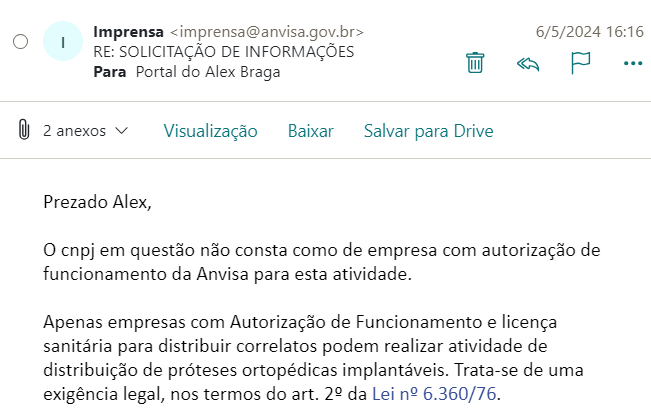This screenshot has width=651, height=411.
Task: Click the sender avatar with letter I
Action: click(x=63, y=42)
